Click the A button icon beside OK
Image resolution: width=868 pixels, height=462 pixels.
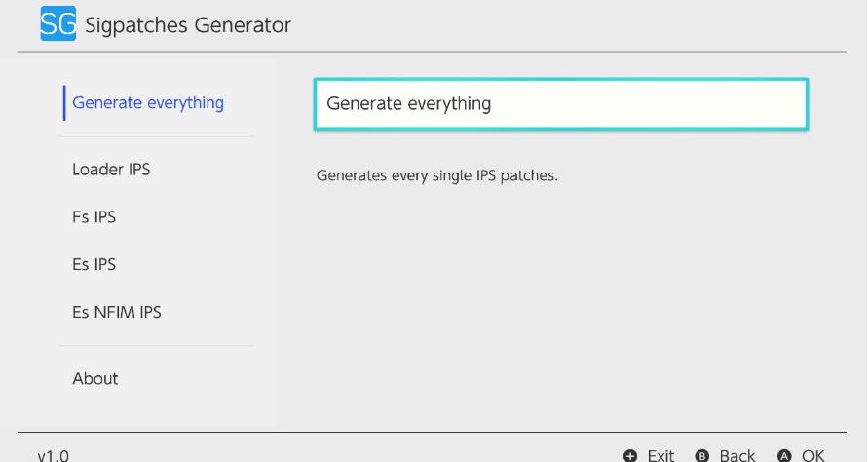click(784, 456)
